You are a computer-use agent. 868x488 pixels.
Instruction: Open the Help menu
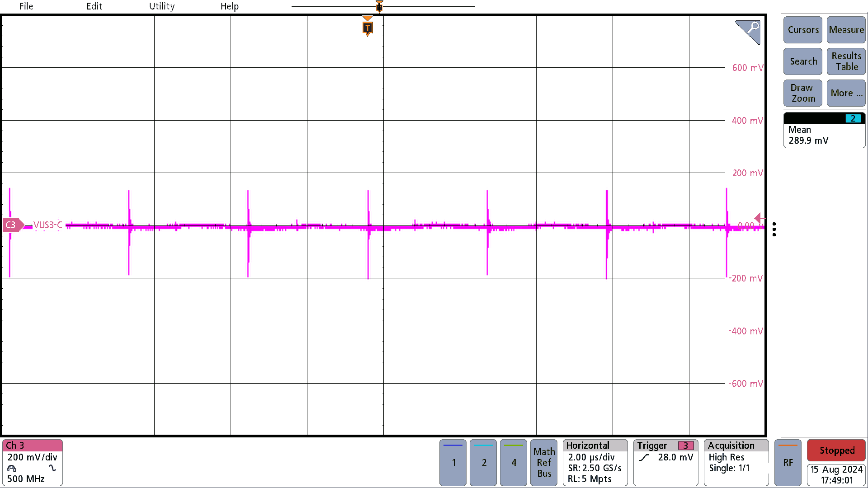coord(230,6)
